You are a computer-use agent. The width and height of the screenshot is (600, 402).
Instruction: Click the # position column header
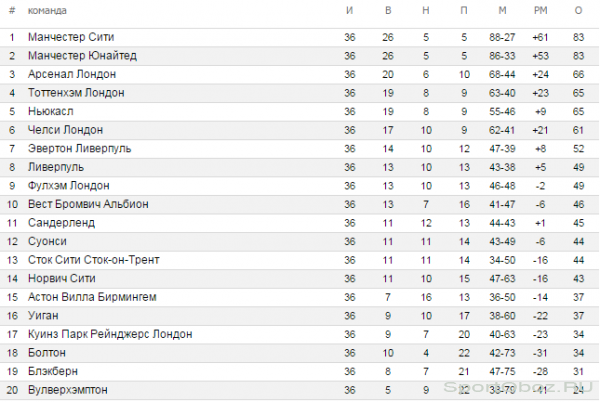point(12,11)
